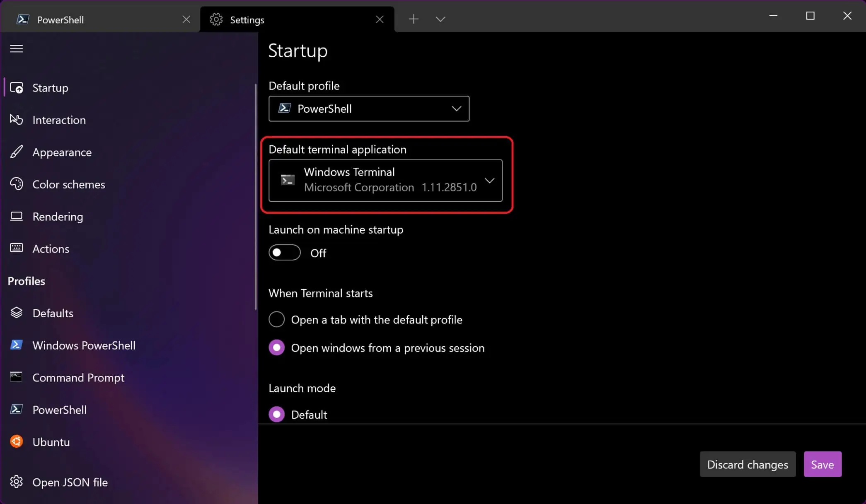Click the Ubuntu profile icon in sidebar
This screenshot has width=866, height=504.
tap(16, 441)
